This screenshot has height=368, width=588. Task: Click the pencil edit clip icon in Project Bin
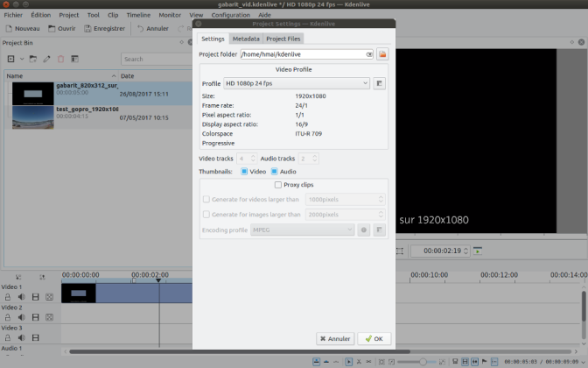point(46,59)
